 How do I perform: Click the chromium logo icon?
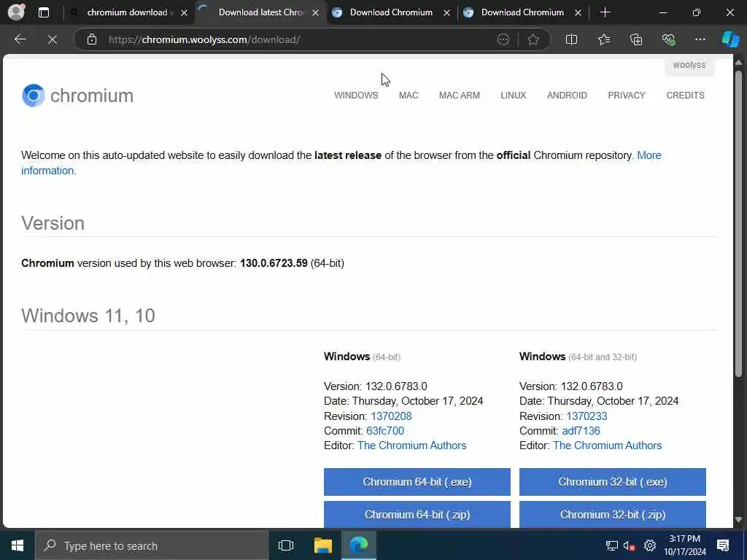(34, 96)
